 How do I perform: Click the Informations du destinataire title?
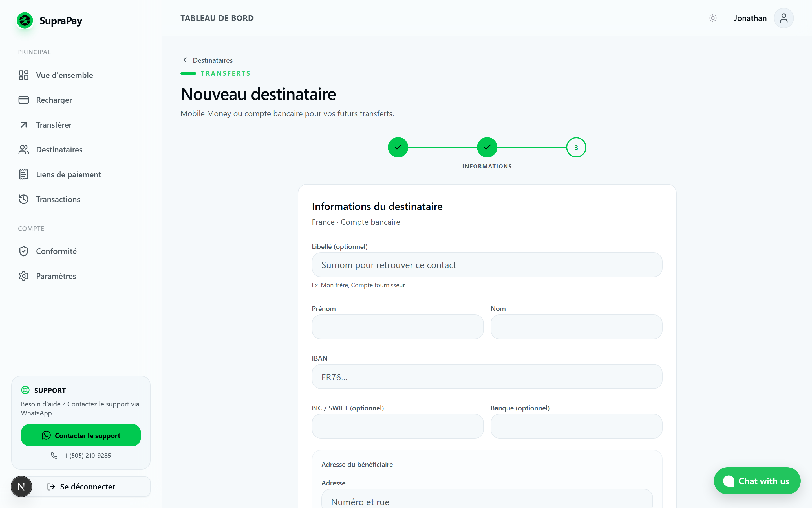click(377, 206)
